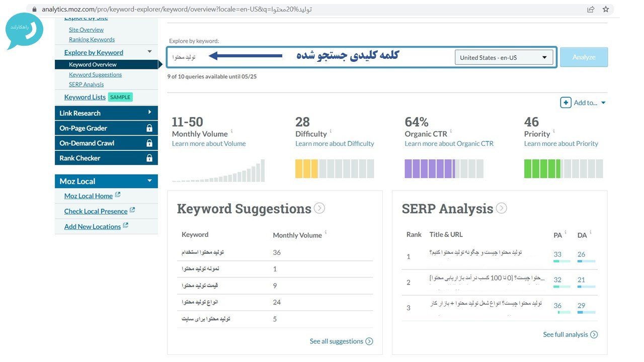Click PA value 33 in rank 1
The height and width of the screenshot is (362, 644).
[x=557, y=254]
